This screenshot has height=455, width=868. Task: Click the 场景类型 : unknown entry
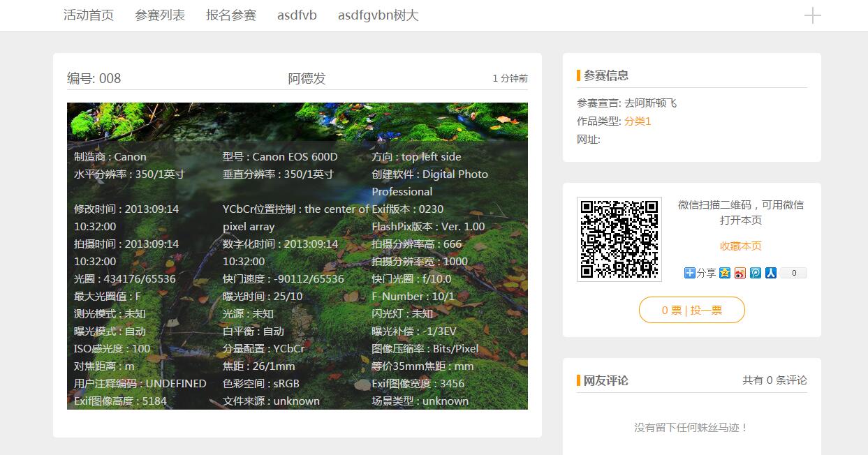click(420, 401)
